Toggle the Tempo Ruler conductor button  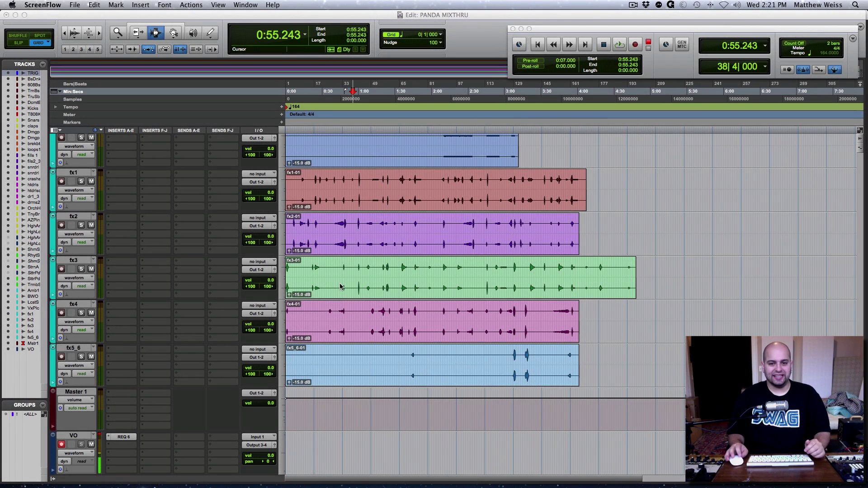[x=835, y=69]
